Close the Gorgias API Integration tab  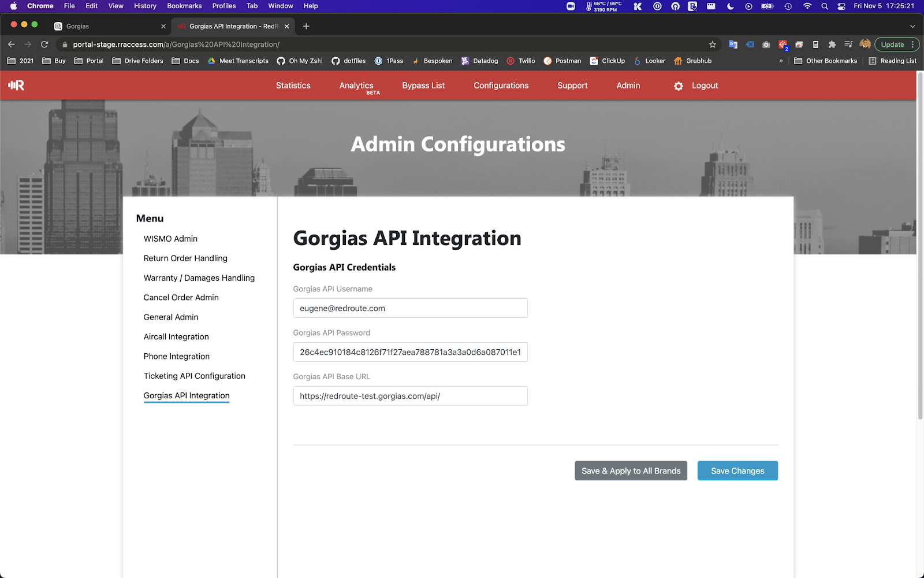pos(286,26)
